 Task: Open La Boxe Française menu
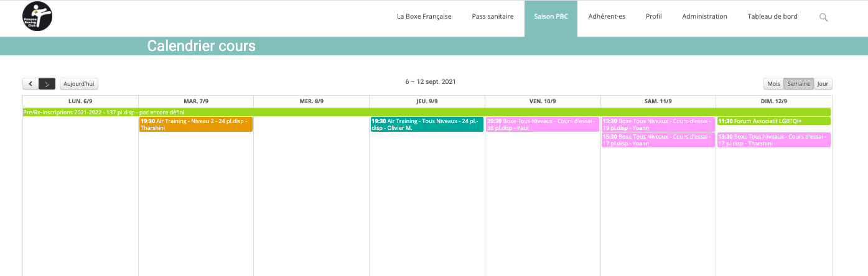(x=424, y=17)
